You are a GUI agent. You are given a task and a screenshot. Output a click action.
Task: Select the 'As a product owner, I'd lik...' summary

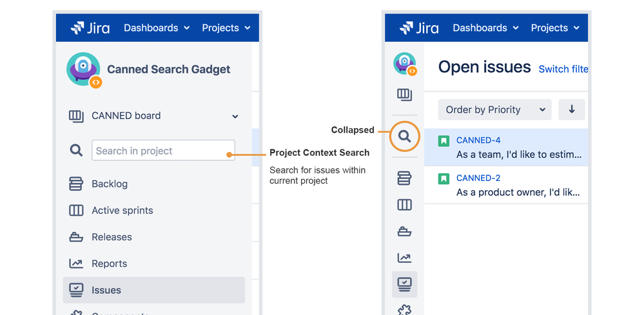(x=518, y=193)
